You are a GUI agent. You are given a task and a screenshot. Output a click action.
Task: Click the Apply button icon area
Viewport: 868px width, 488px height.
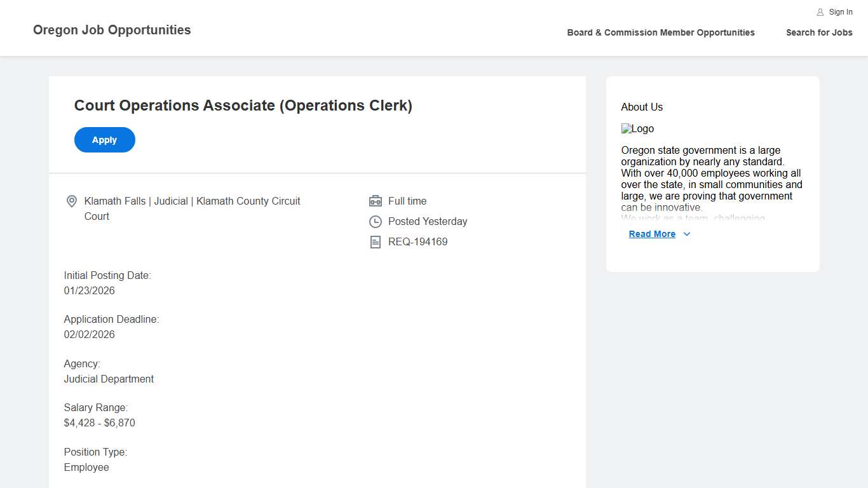click(x=104, y=140)
